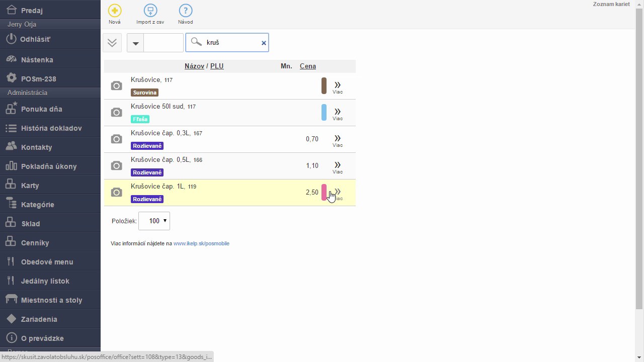Click the Mn. column header

286,66
